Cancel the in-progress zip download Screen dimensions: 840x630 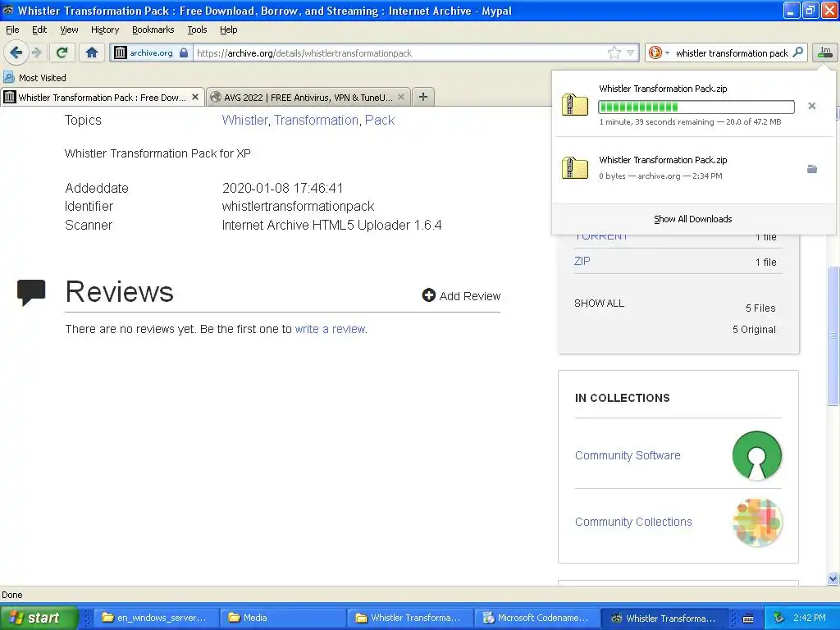point(811,106)
